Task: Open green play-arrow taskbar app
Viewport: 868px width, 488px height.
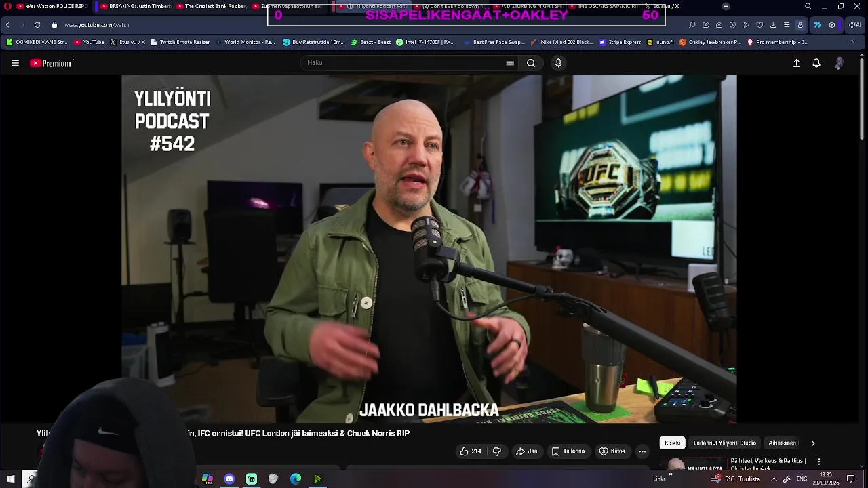Action: coord(317,479)
